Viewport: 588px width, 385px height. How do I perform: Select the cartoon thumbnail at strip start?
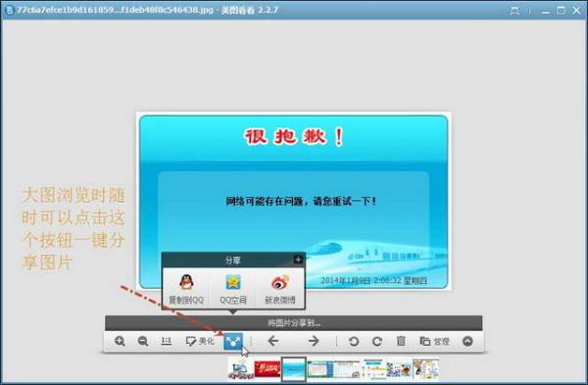pyautogui.click(x=240, y=369)
